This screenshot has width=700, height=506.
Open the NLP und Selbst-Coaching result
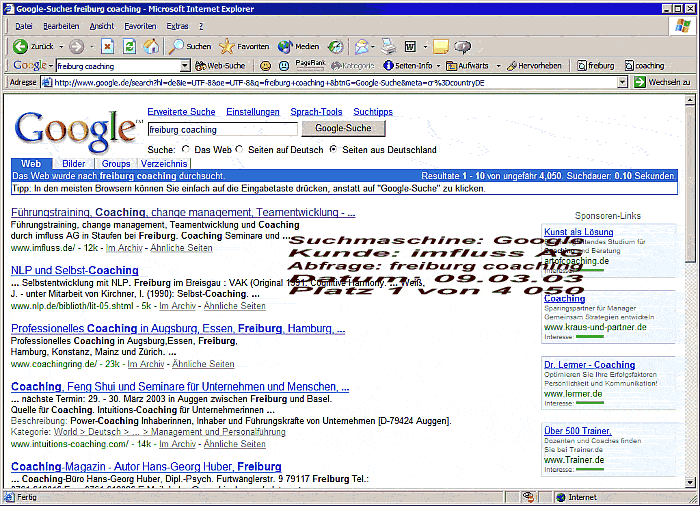[75, 270]
